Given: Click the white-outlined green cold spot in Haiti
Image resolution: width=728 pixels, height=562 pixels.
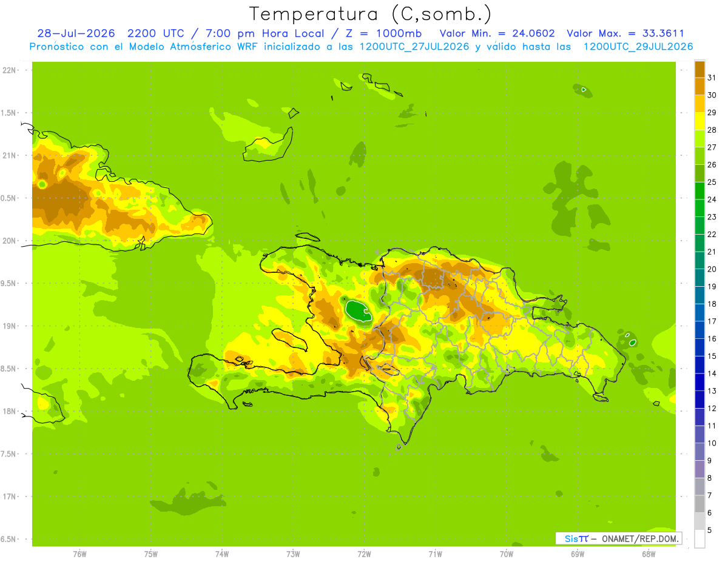Looking at the screenshot, I should [358, 310].
